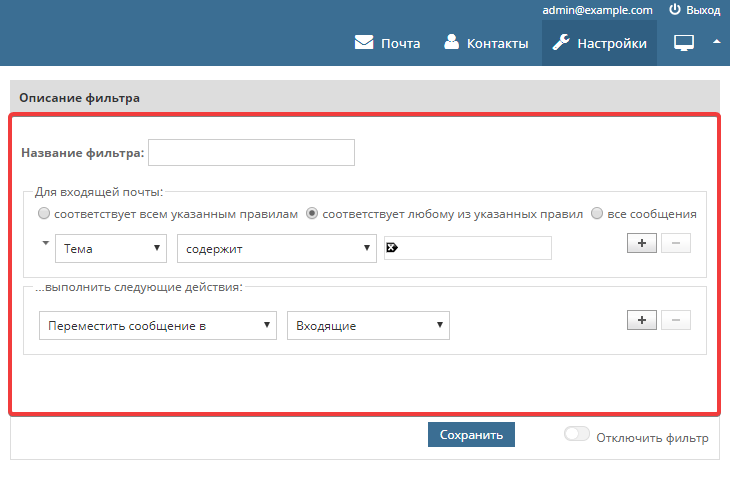
Task: Select 'соответствует всем указанным правилам' radio option
Action: coord(43,214)
